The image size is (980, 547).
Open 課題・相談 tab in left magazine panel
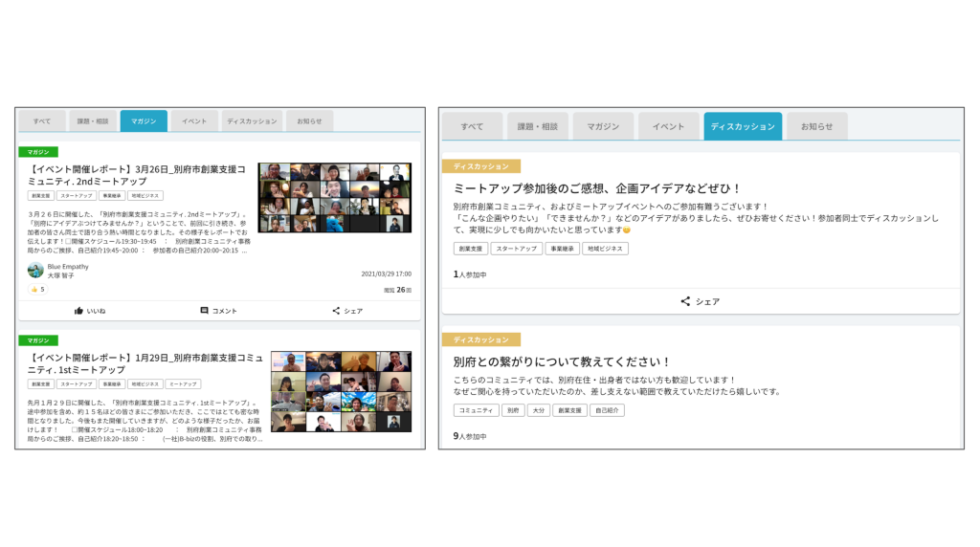tap(93, 121)
